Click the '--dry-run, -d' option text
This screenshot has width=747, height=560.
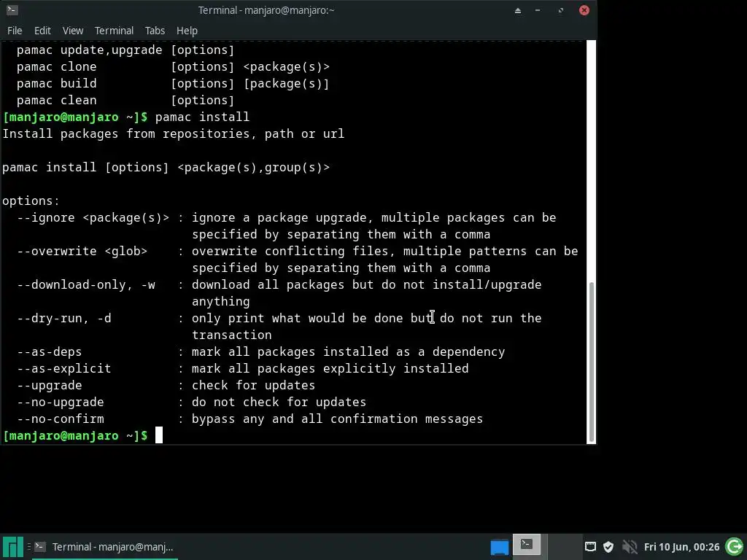(x=64, y=318)
